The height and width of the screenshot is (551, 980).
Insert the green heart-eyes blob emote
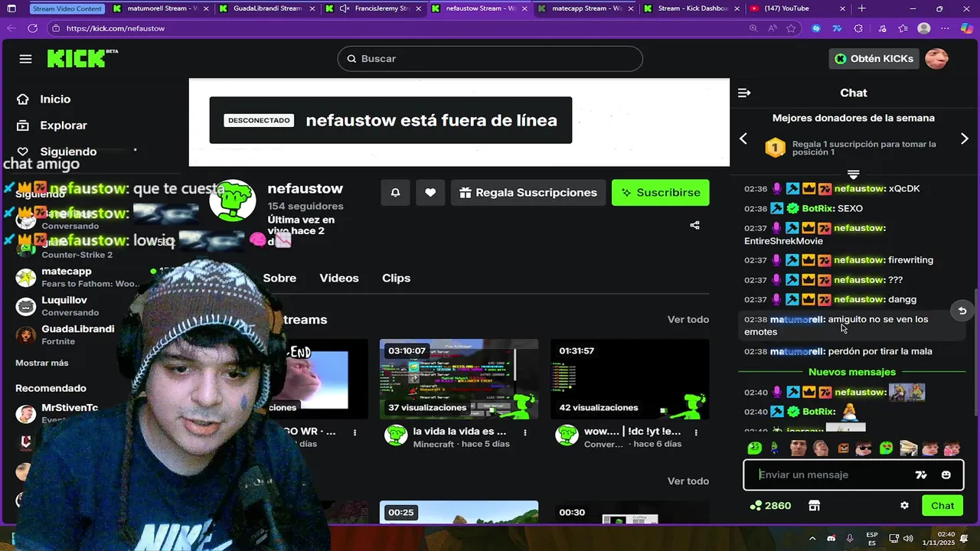pos(886,448)
